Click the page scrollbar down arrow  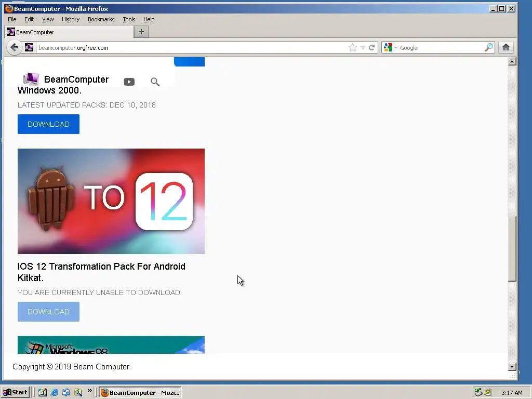(512, 366)
